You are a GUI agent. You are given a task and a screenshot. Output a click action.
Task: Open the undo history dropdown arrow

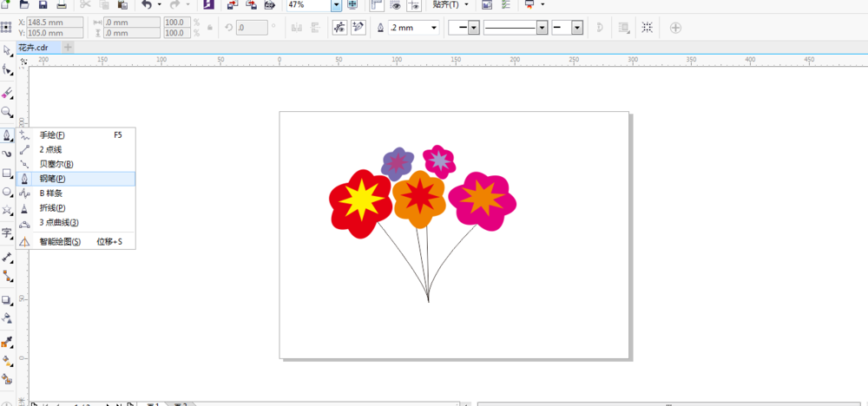(x=160, y=4)
